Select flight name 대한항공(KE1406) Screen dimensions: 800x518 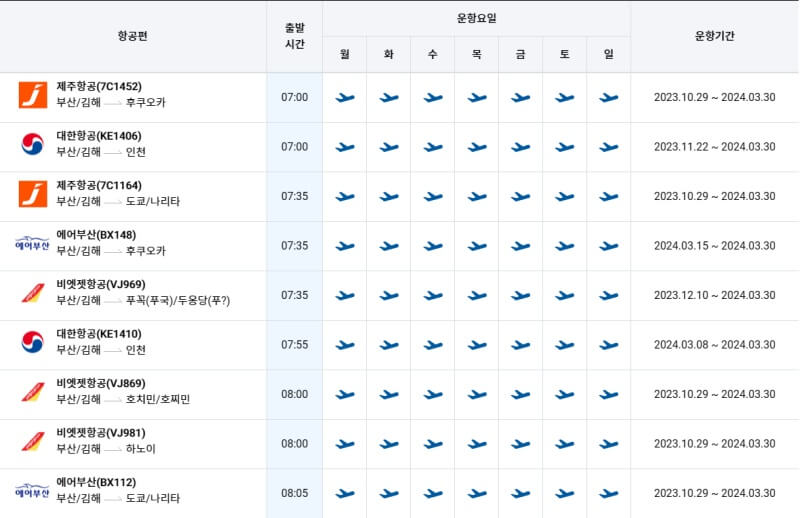click(99, 136)
